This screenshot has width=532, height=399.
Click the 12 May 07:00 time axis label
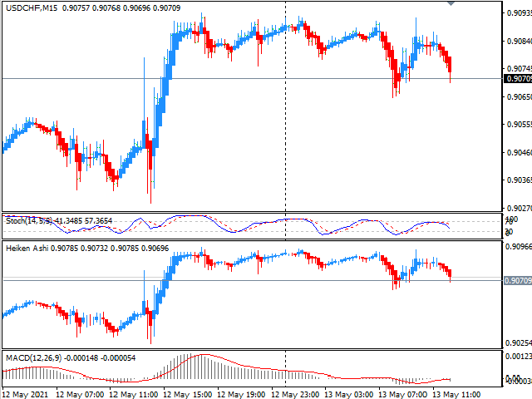pyautogui.click(x=80, y=395)
